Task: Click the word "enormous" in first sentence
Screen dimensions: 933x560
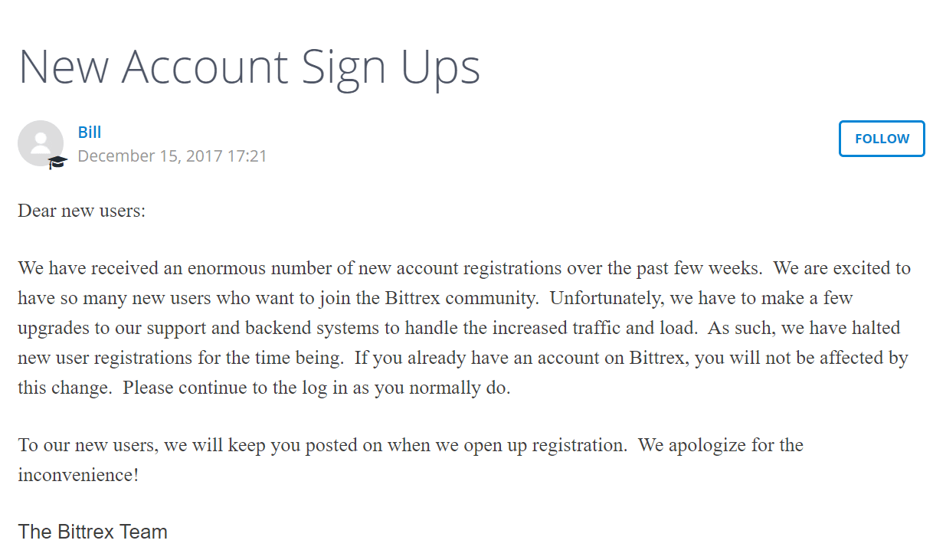Action: 222,269
